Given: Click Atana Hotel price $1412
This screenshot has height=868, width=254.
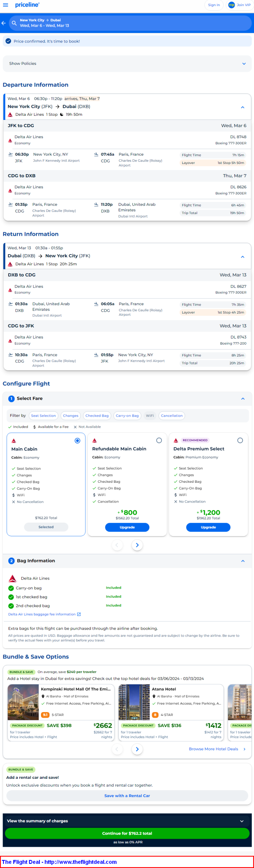Looking at the screenshot, I should tap(213, 726).
